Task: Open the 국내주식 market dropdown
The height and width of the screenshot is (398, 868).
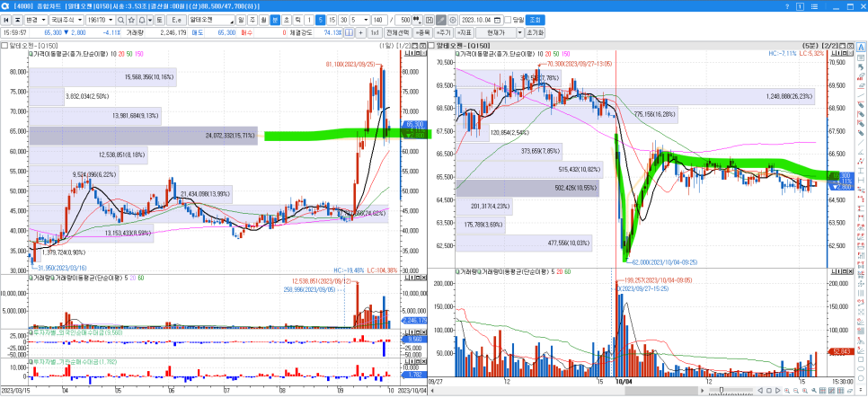Action: (x=66, y=20)
